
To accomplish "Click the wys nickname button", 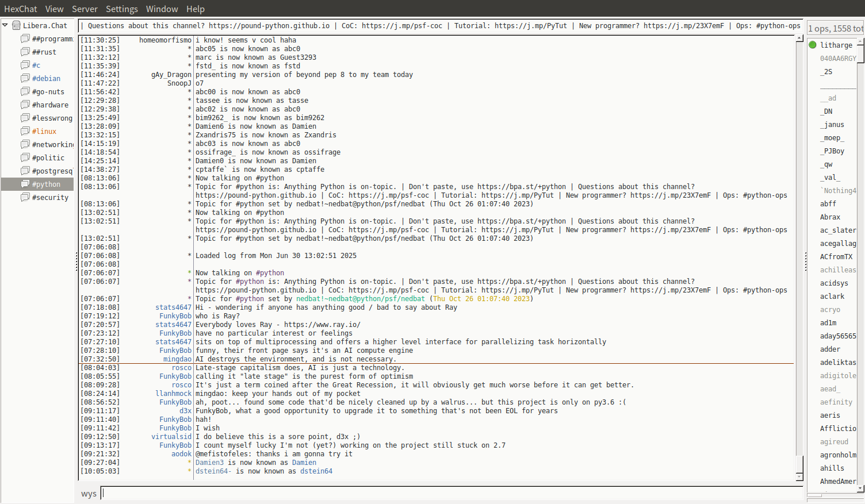I will [x=89, y=494].
